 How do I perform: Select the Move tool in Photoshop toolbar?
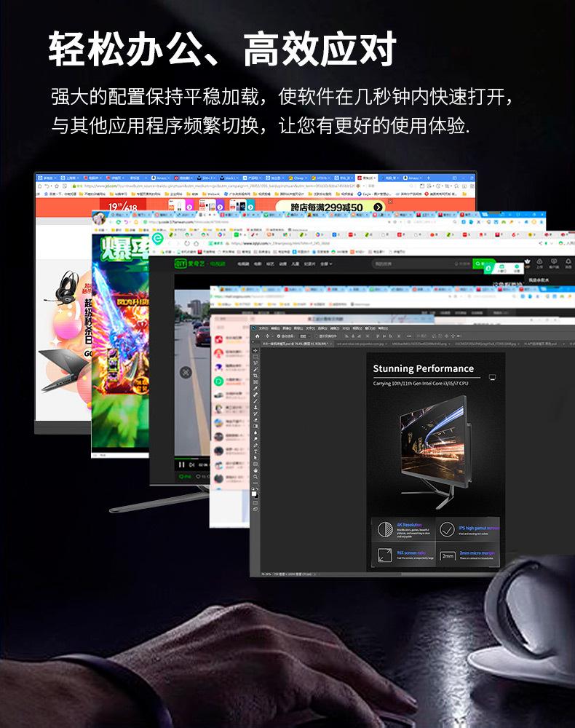pos(255,350)
